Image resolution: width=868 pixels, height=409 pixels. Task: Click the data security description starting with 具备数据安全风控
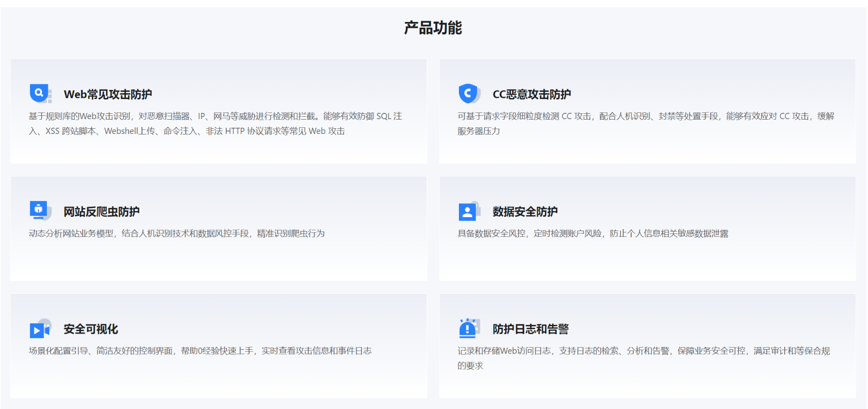pos(593,233)
